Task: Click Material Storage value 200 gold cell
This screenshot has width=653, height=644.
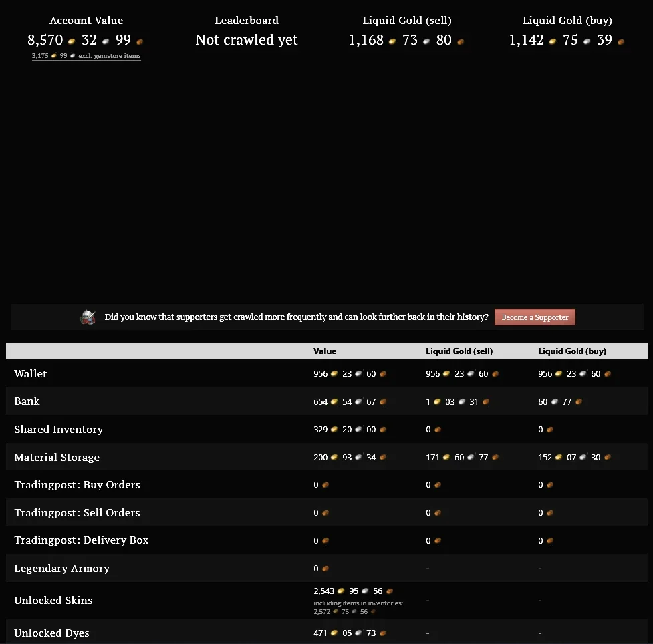Action: click(350, 457)
